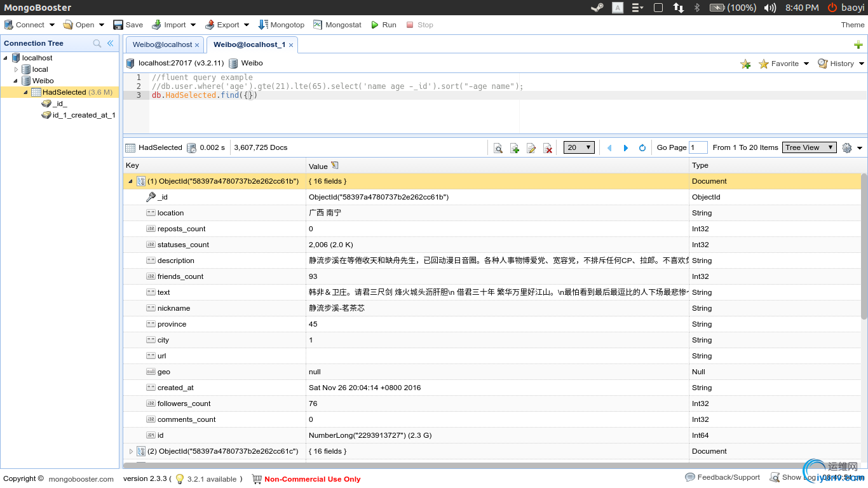This screenshot has height=488, width=868.
Task: Click the delete document icon
Action: tap(548, 147)
